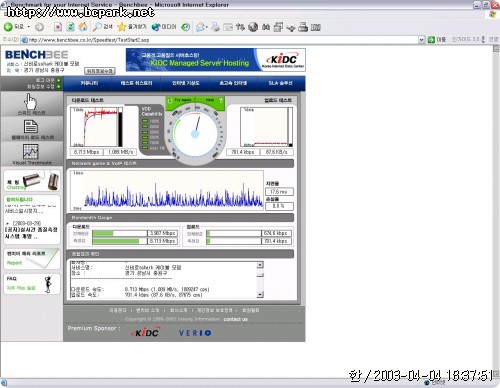Click the KIDC Managed Server Hosting banner
The height and width of the screenshot is (388, 500).
tap(215, 60)
